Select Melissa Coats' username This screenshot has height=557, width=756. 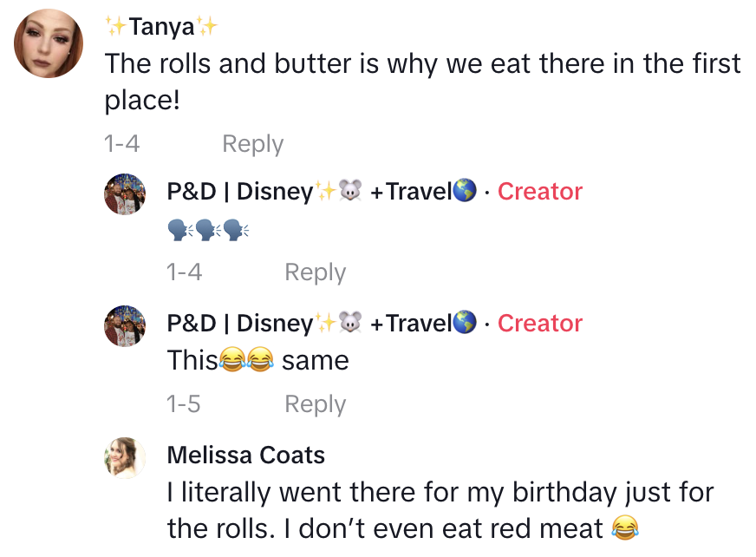pyautogui.click(x=246, y=455)
